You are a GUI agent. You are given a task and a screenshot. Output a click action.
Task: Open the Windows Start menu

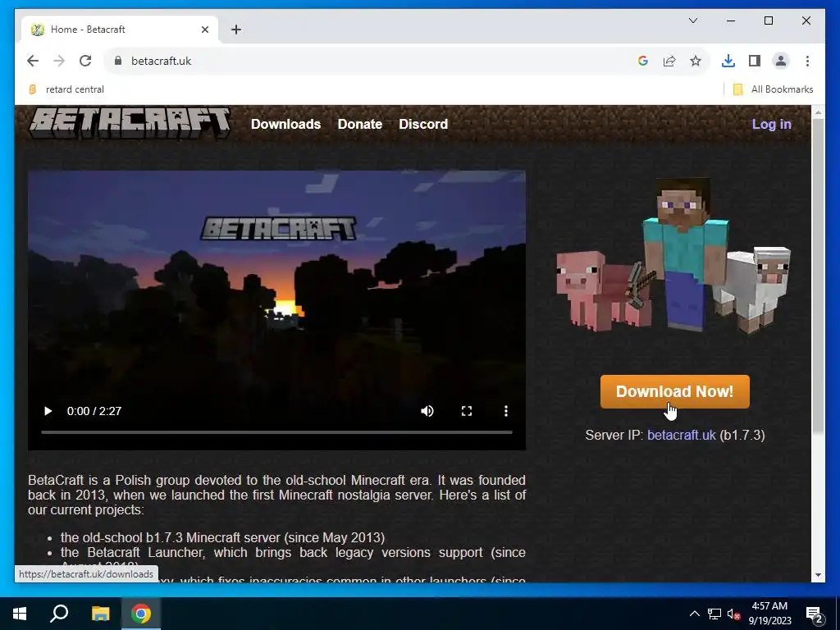coord(20,614)
